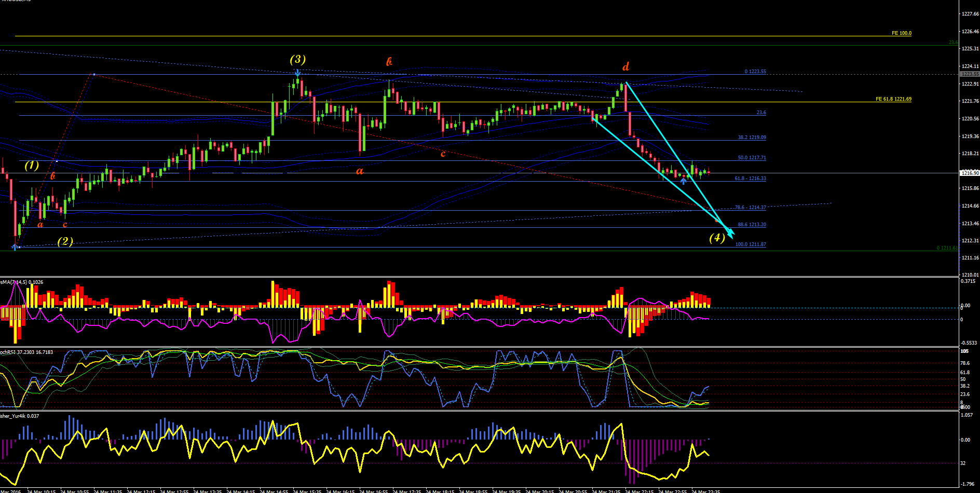Viewport: 980px width, 493px height.
Task: Click the '24 Mar 10:15' time axis label
Action: pos(42,491)
